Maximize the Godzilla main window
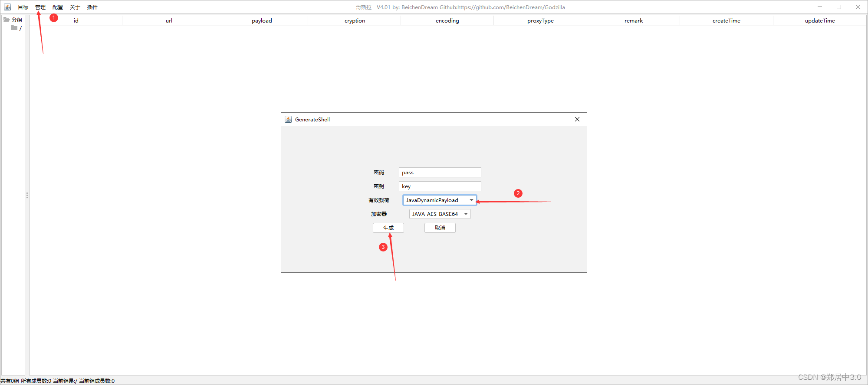The width and height of the screenshot is (868, 385). point(839,7)
